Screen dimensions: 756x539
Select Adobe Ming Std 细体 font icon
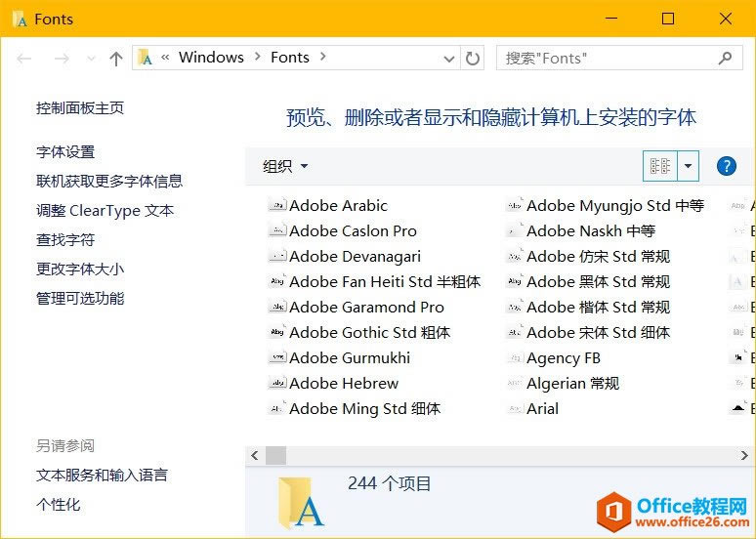pyautogui.click(x=277, y=408)
